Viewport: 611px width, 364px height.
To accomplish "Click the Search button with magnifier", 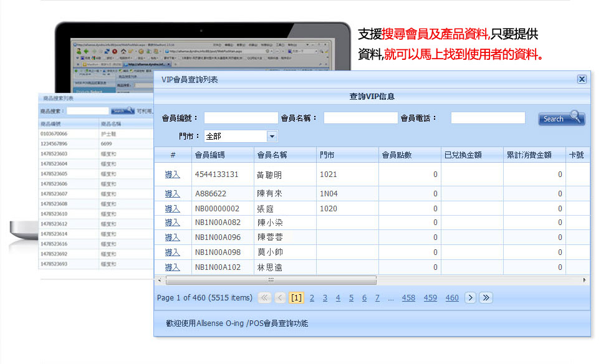I will (x=561, y=118).
